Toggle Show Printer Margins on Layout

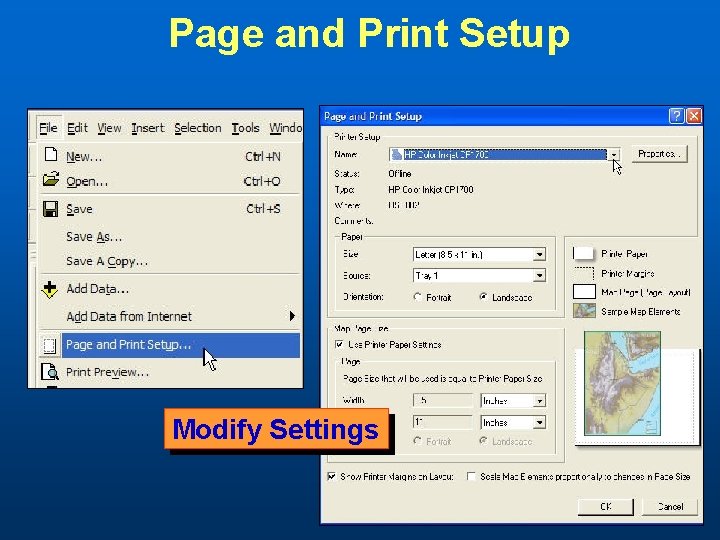(x=332, y=477)
